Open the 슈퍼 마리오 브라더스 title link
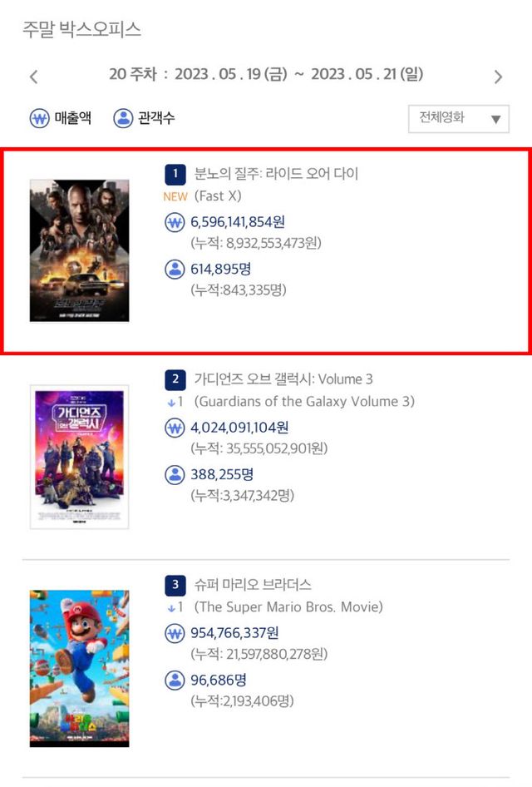The image size is (532, 787). pyautogui.click(x=253, y=584)
